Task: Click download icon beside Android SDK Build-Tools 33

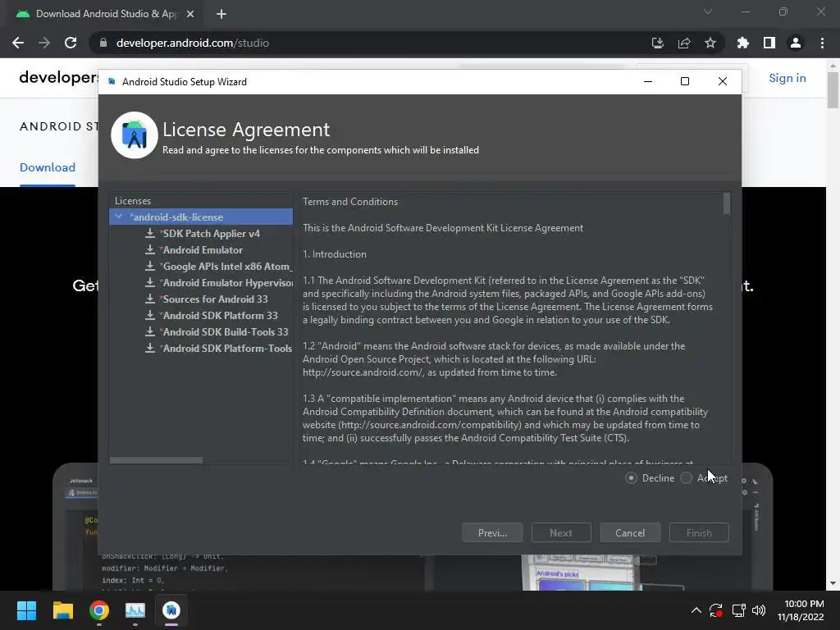Action: coord(150,332)
